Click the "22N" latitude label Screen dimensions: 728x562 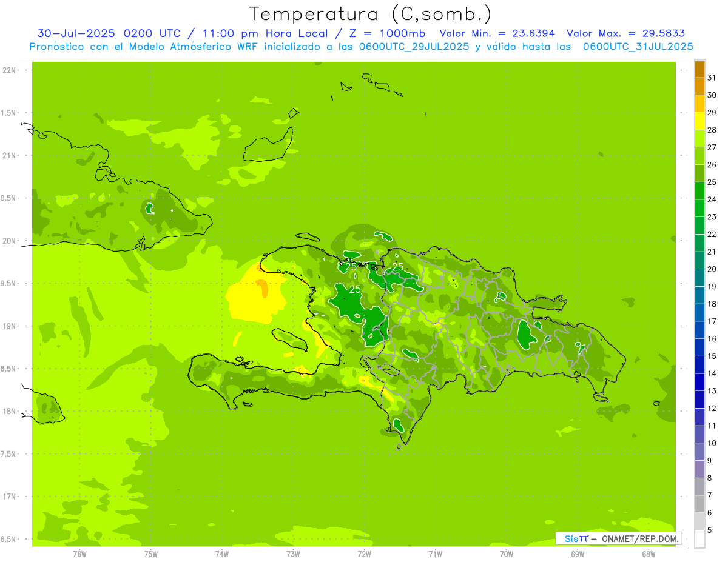(x=10, y=70)
